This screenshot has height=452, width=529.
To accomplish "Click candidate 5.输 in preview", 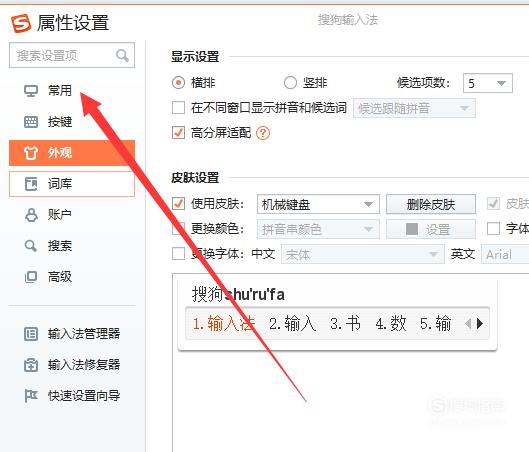I will [x=436, y=324].
